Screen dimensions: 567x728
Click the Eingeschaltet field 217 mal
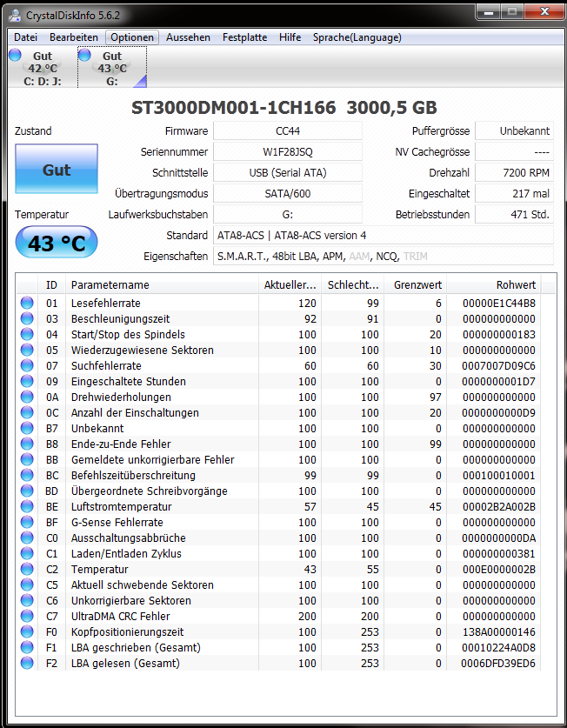click(x=515, y=194)
